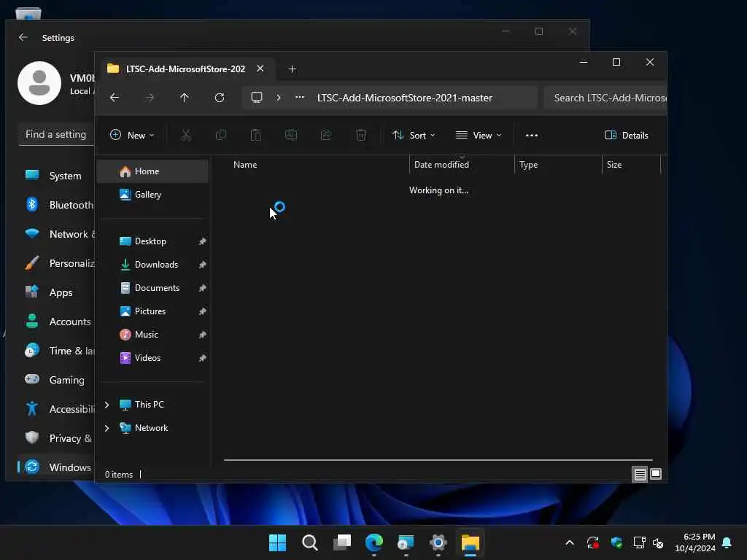Image resolution: width=747 pixels, height=560 pixels.
Task: Click the Paste icon in Explorer toolbar
Action: (x=256, y=135)
